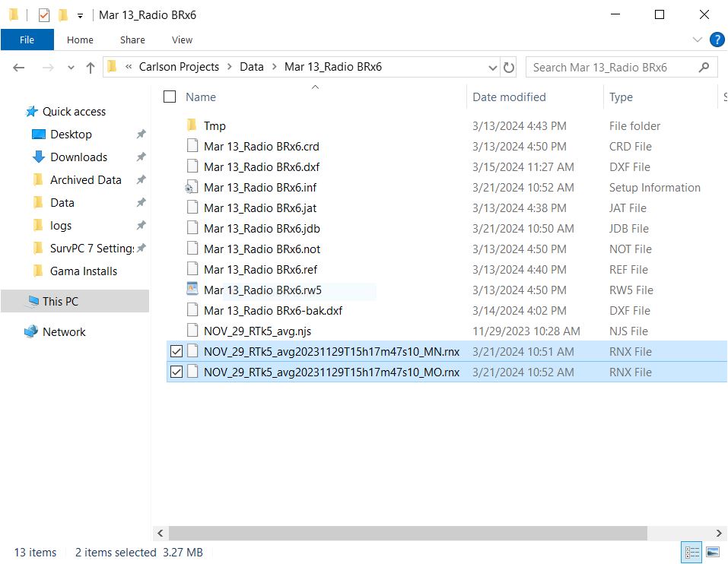Click the pin icon beside logs
Screen dimensions: 728x564
click(x=141, y=226)
